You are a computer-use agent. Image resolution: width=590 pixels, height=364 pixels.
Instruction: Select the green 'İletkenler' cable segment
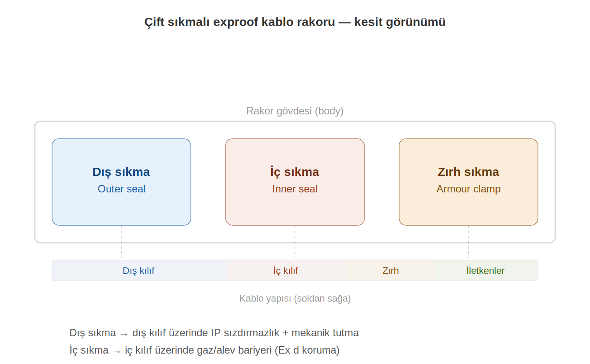pyautogui.click(x=485, y=271)
